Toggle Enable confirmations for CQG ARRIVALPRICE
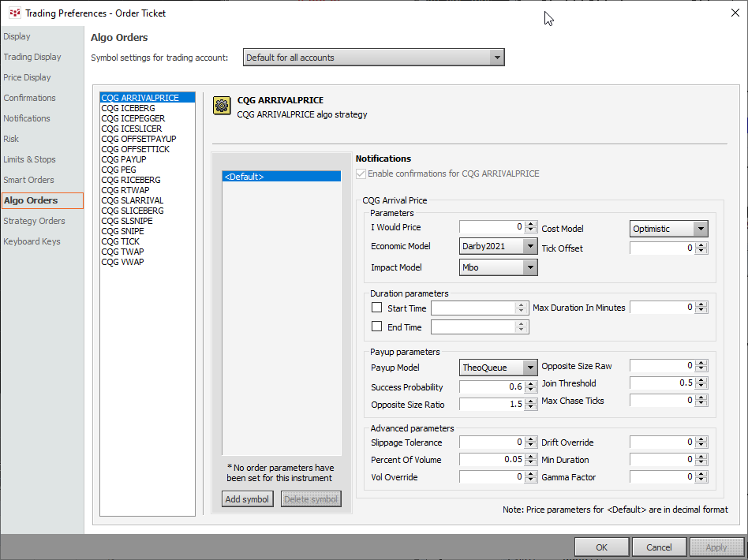Screen dimensions: 748x560 coord(361,174)
